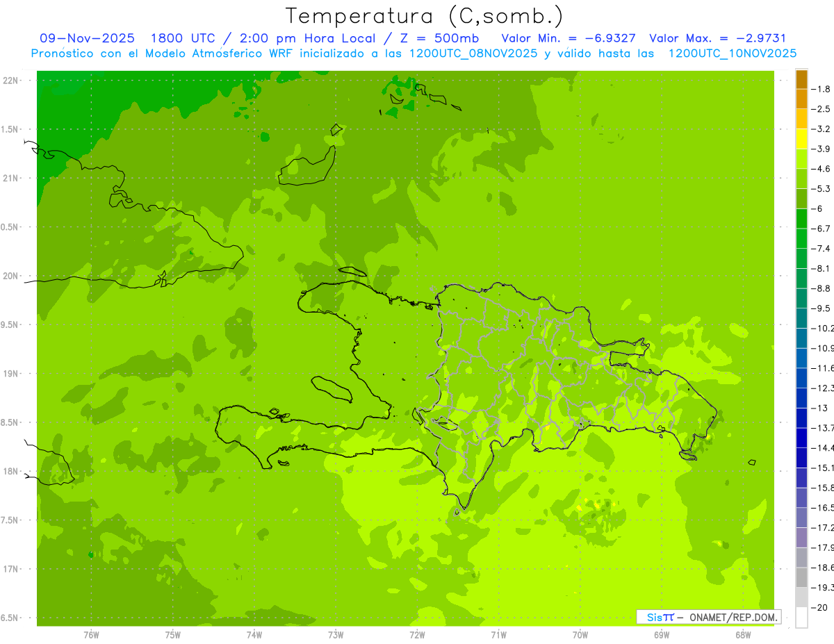Click the '21N' latitude axis label
The height and width of the screenshot is (644, 834).
pos(11,178)
